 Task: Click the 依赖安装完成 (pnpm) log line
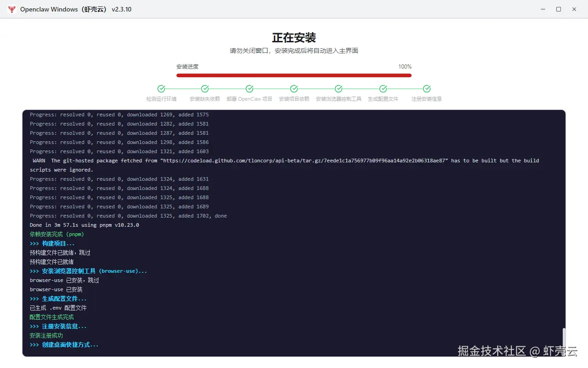tap(57, 234)
